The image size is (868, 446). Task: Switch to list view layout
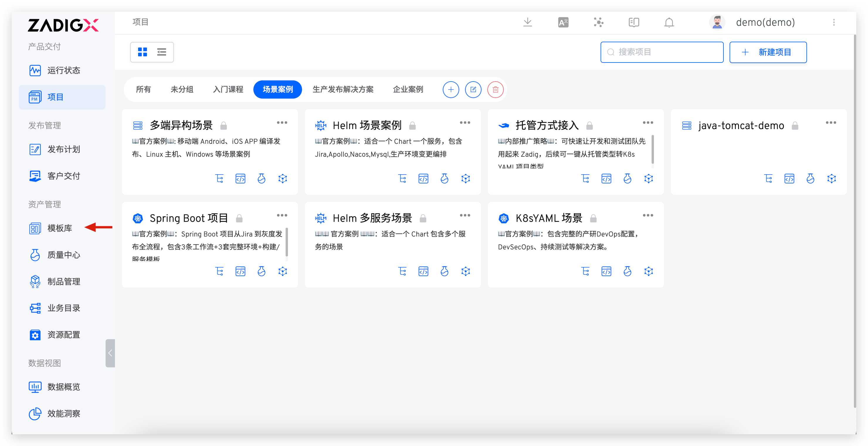(162, 52)
